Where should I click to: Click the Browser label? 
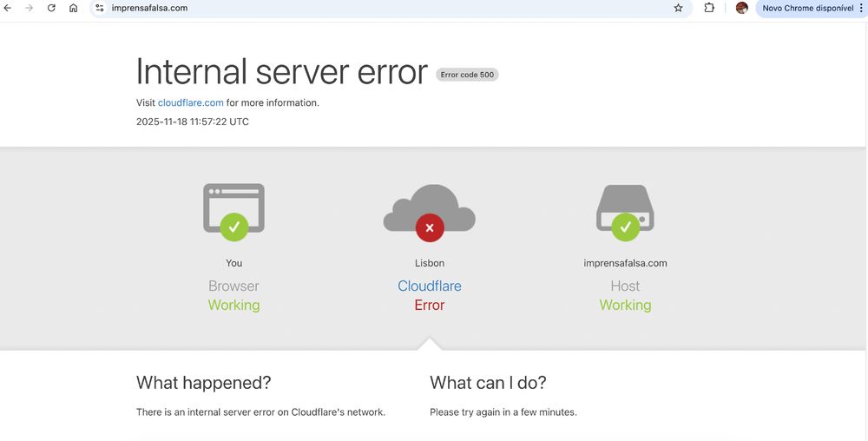[x=233, y=286]
